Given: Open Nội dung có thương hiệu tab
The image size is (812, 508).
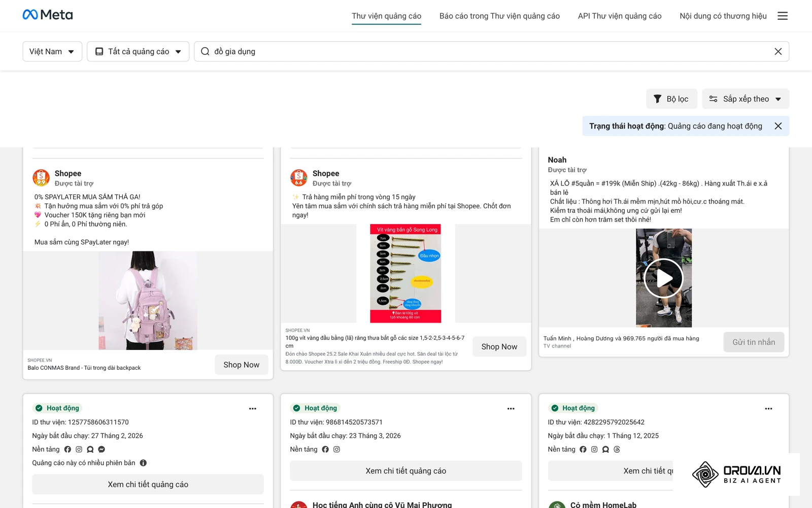Looking at the screenshot, I should click(723, 16).
